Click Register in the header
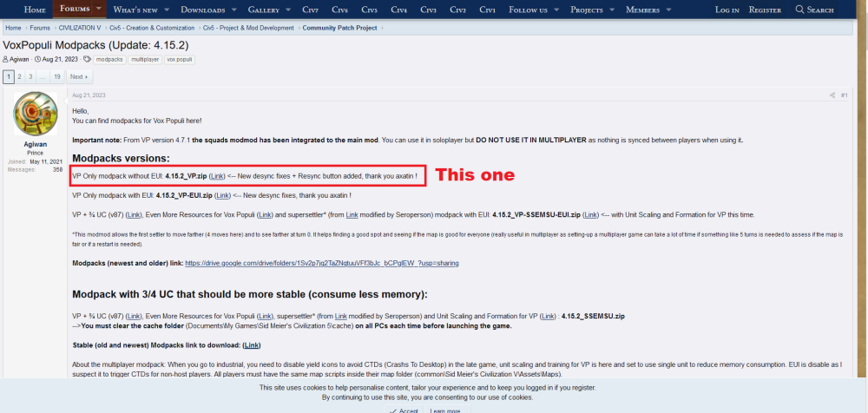The height and width of the screenshot is (413, 868). [x=765, y=10]
